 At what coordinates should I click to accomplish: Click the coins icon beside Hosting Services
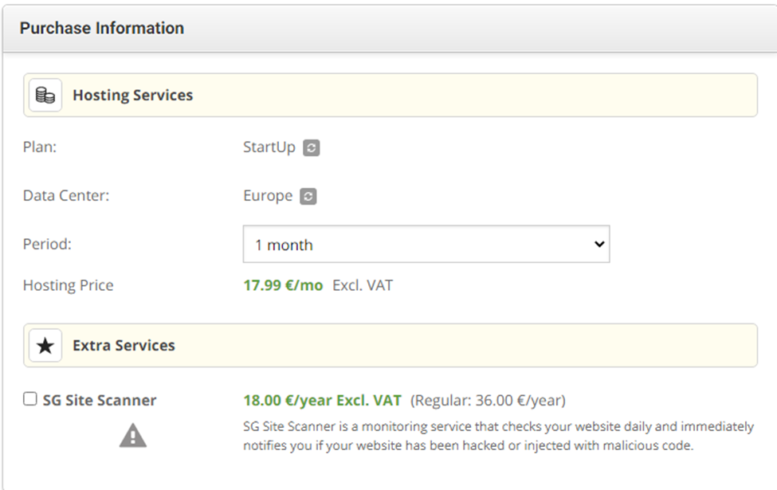point(45,95)
